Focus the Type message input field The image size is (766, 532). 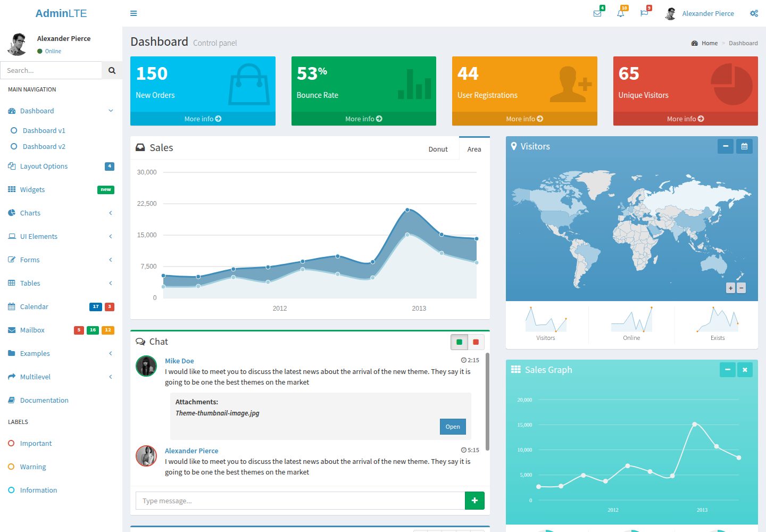coord(300,501)
